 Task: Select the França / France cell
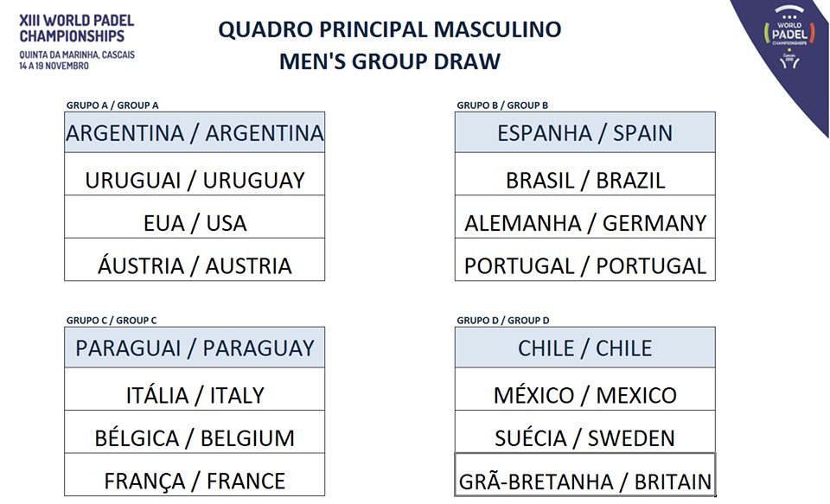tap(195, 480)
